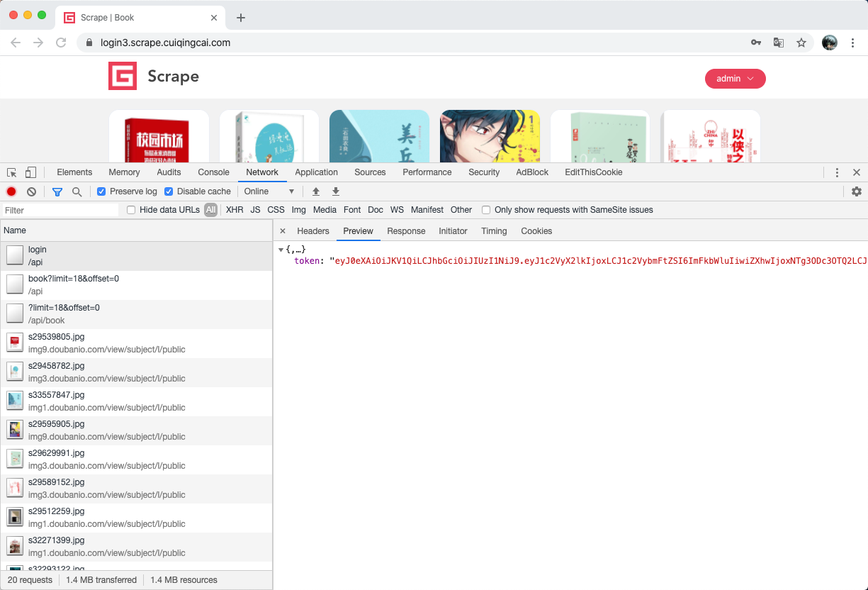Toggle Preserve log checkbox
The height and width of the screenshot is (590, 868).
(x=101, y=191)
